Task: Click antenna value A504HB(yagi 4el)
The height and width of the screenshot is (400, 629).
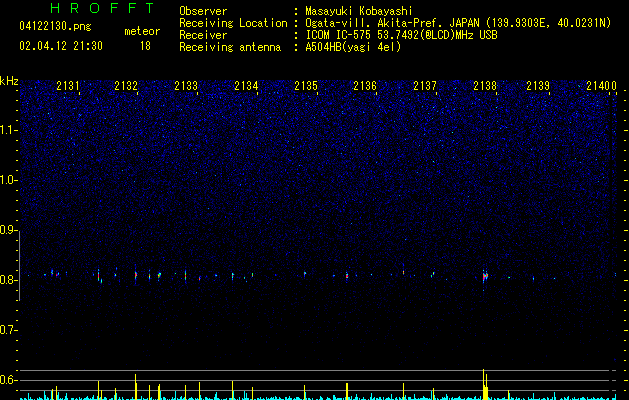Action: [x=353, y=47]
